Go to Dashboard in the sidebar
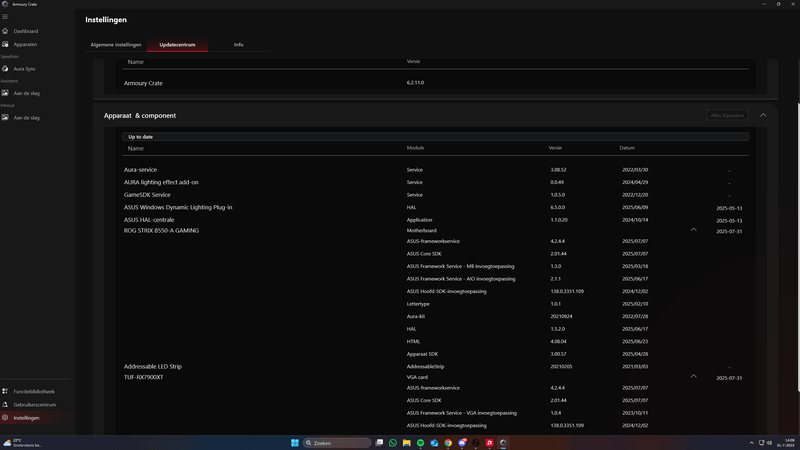This screenshot has width=800, height=450. [26, 31]
